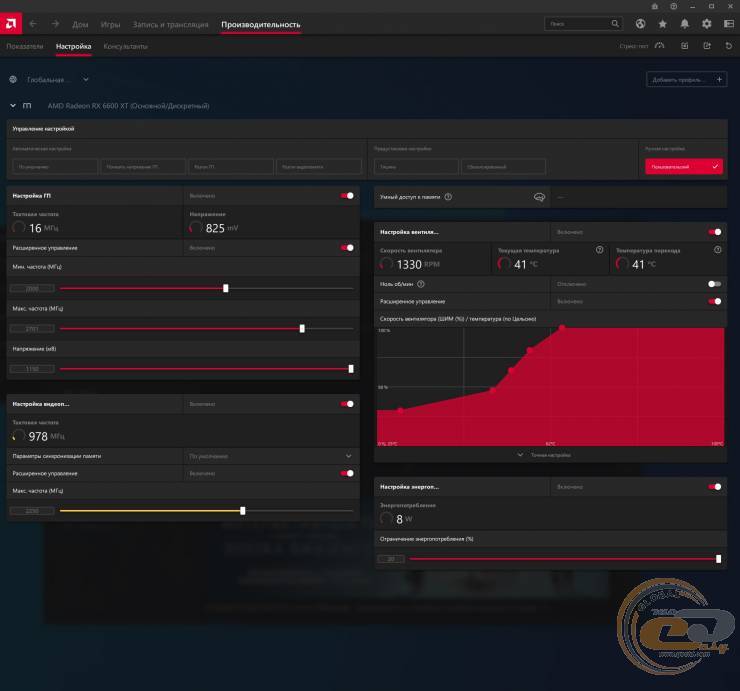The height and width of the screenshot is (691, 740).
Task: Open the Игры tab
Action: pos(110,25)
